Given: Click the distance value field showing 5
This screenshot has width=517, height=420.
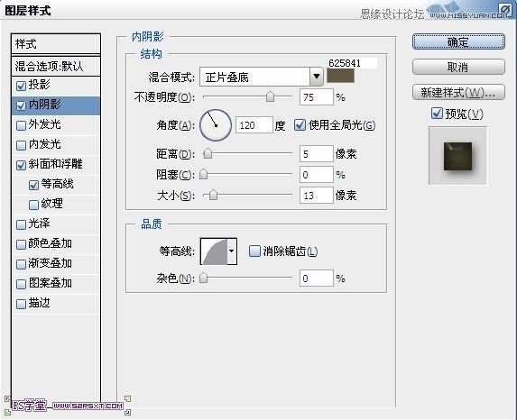Looking at the screenshot, I should 316,154.
